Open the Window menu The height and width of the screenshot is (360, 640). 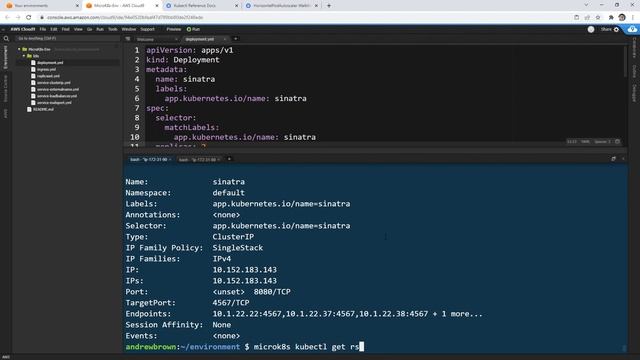tap(129, 29)
